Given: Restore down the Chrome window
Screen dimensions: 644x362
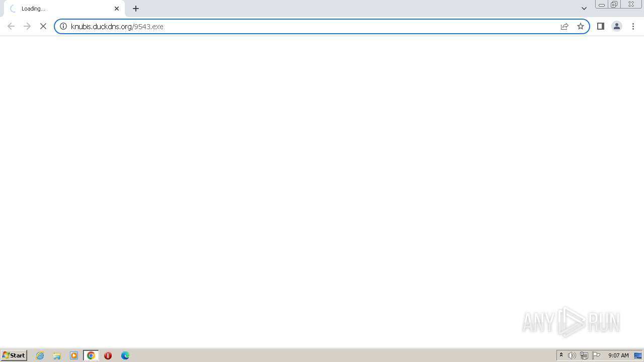Looking at the screenshot, I should click(614, 5).
